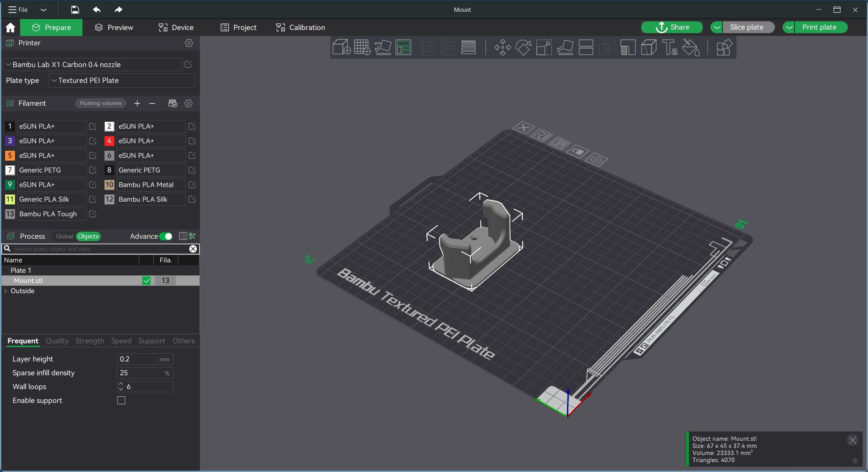
Task: Open the File menu
Action: pos(18,9)
